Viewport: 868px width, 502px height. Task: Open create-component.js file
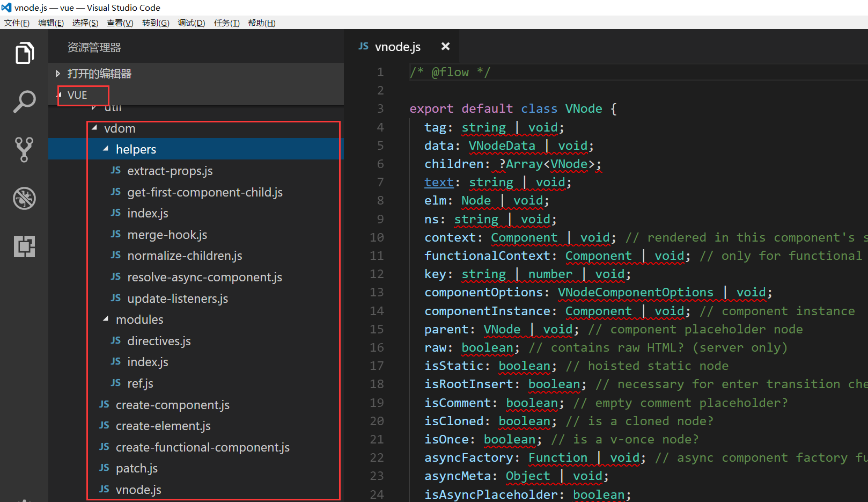(173, 405)
